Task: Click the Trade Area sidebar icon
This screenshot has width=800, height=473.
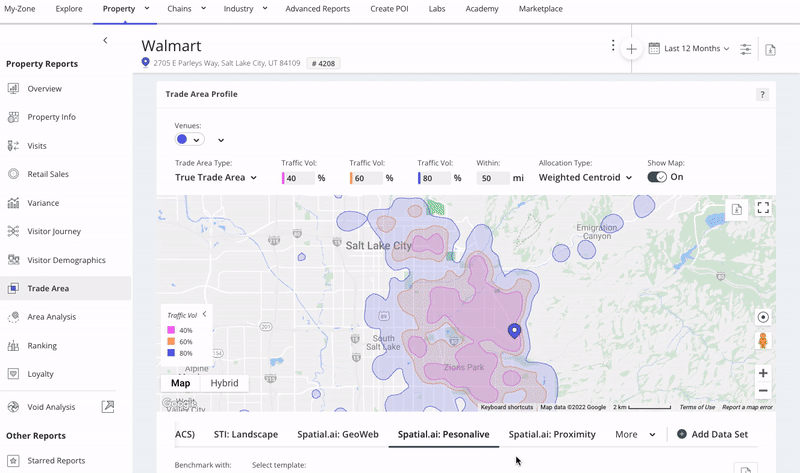Action: point(13,288)
